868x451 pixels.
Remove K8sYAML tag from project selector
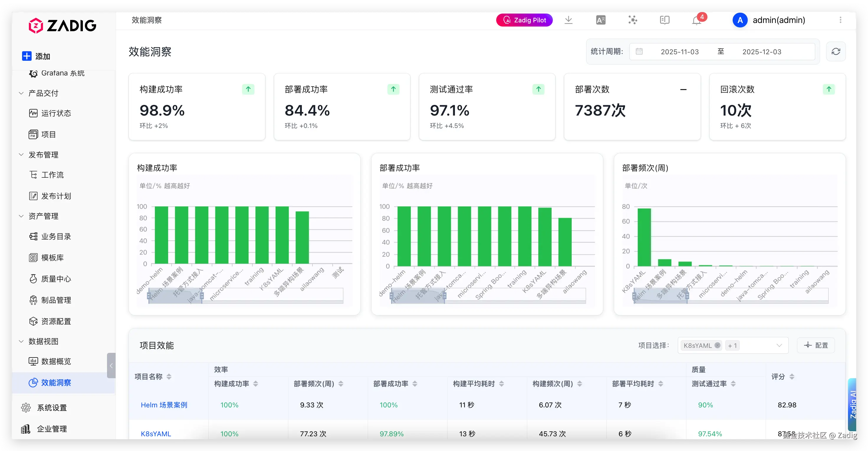(x=717, y=345)
